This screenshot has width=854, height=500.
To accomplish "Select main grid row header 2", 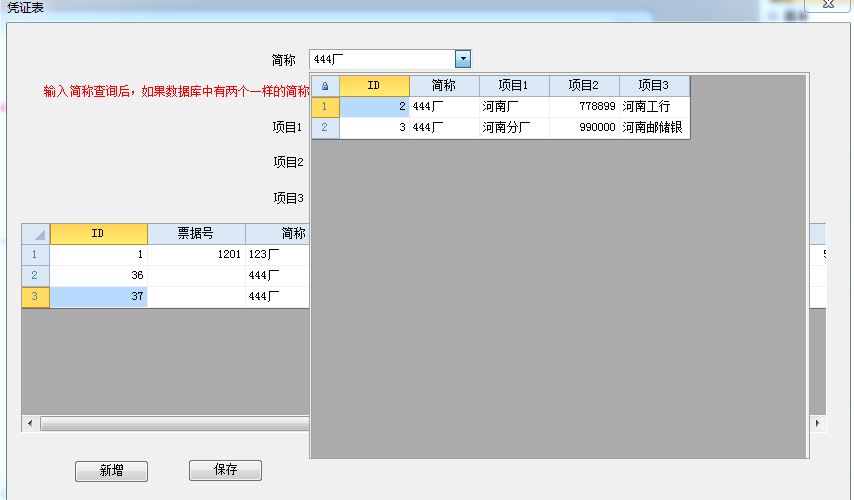I will [x=35, y=276].
